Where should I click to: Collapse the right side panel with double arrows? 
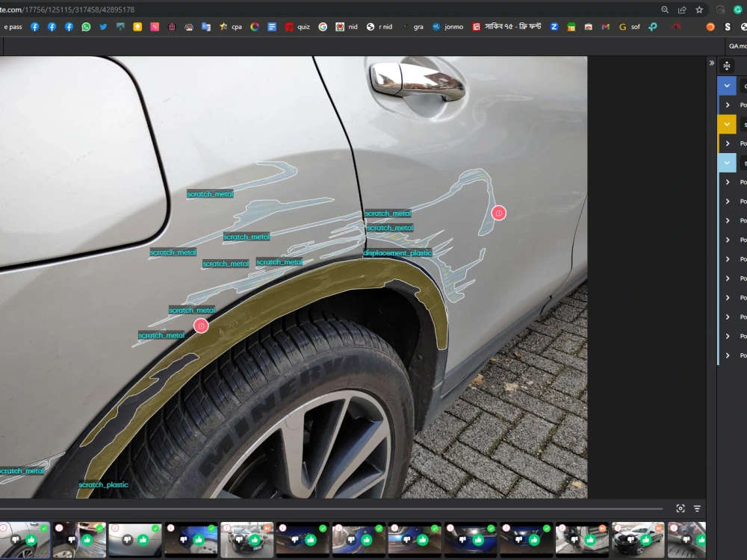(x=711, y=63)
